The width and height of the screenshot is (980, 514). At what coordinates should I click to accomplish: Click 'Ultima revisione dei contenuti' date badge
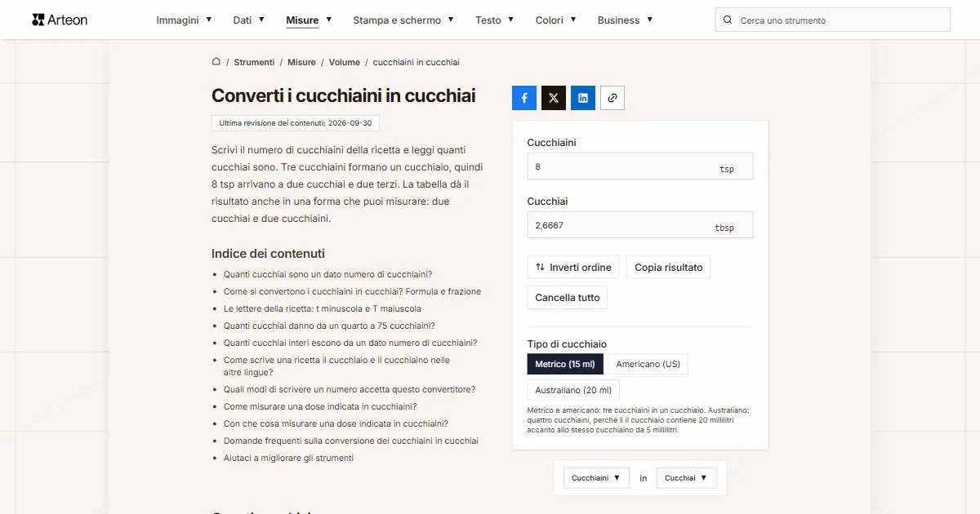tap(296, 123)
